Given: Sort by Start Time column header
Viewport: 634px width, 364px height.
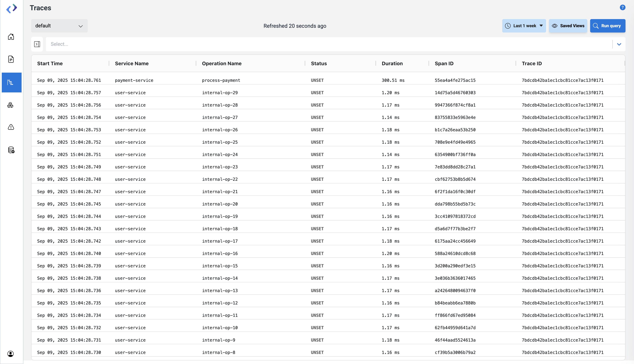Looking at the screenshot, I should 50,63.
